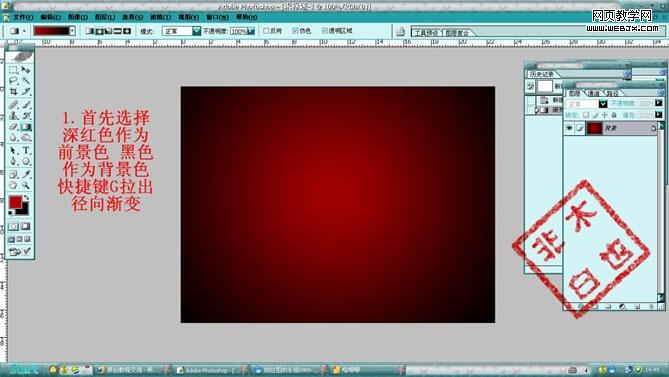
Task: Reset default foreground/background colors icon
Action: [11, 212]
